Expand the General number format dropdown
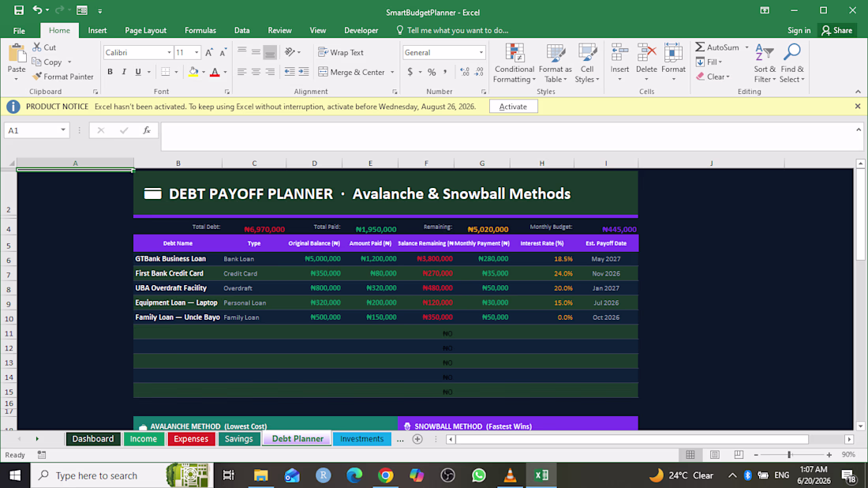This screenshot has height=488, width=868. (481, 53)
